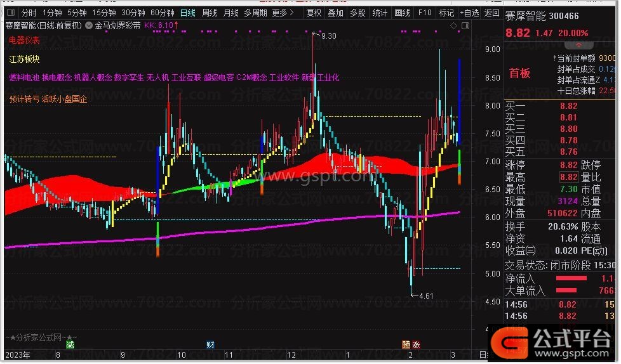This screenshot has height=364, width=621.
Task: Click the 2023年 label on time axis
Action: point(18,355)
